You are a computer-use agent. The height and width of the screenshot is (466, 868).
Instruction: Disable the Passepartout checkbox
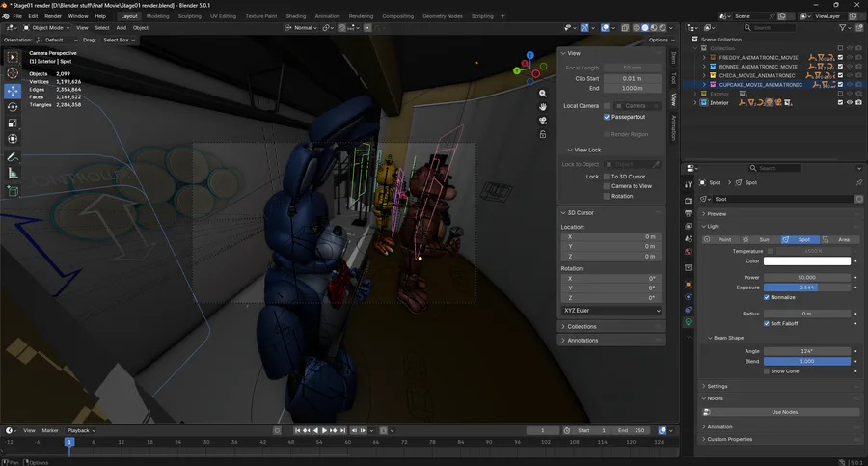click(607, 117)
